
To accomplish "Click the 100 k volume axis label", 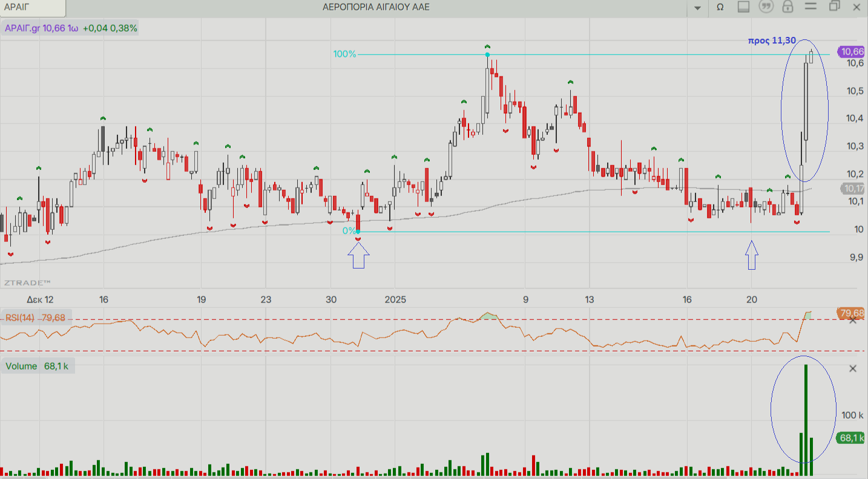I will [x=853, y=415].
